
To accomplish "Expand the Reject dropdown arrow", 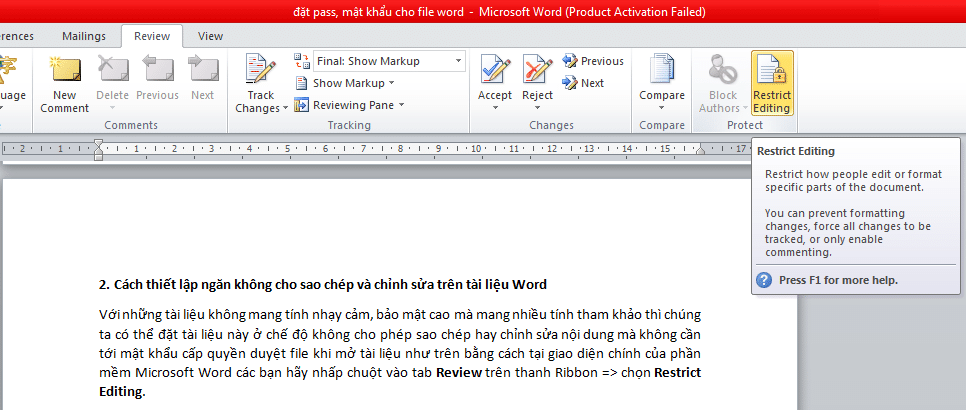I will [537, 108].
